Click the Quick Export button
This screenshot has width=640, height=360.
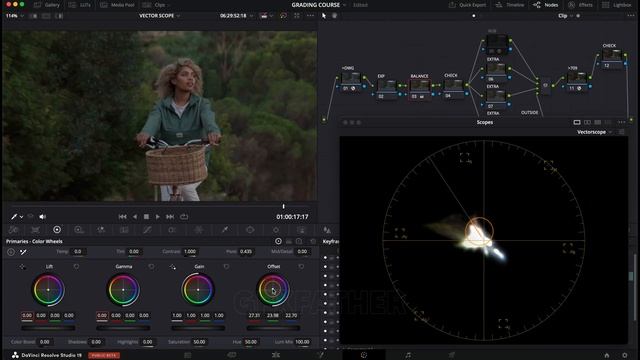(467, 5)
